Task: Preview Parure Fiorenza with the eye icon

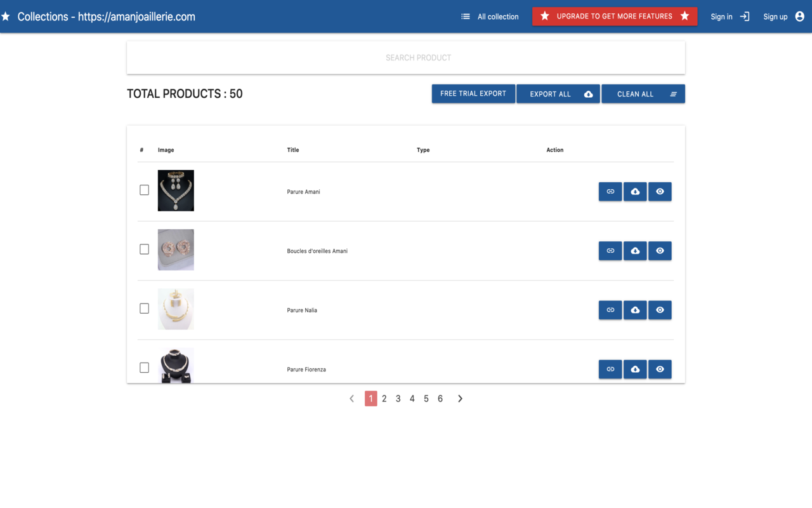Action: click(x=660, y=369)
